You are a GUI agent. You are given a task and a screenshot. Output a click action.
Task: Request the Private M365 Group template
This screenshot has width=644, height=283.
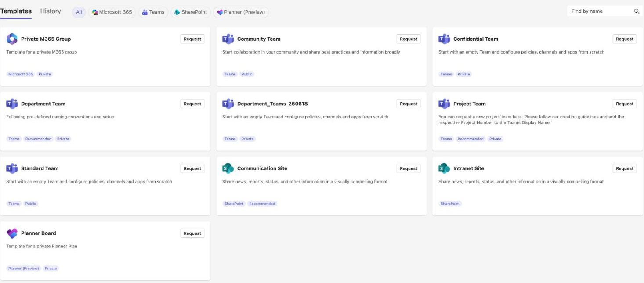click(x=192, y=39)
